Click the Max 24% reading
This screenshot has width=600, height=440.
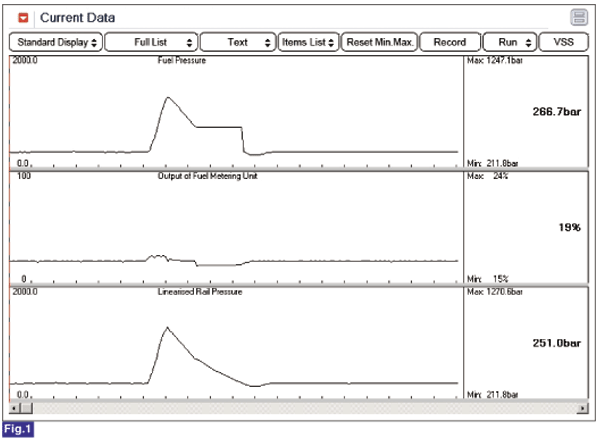[x=488, y=176]
